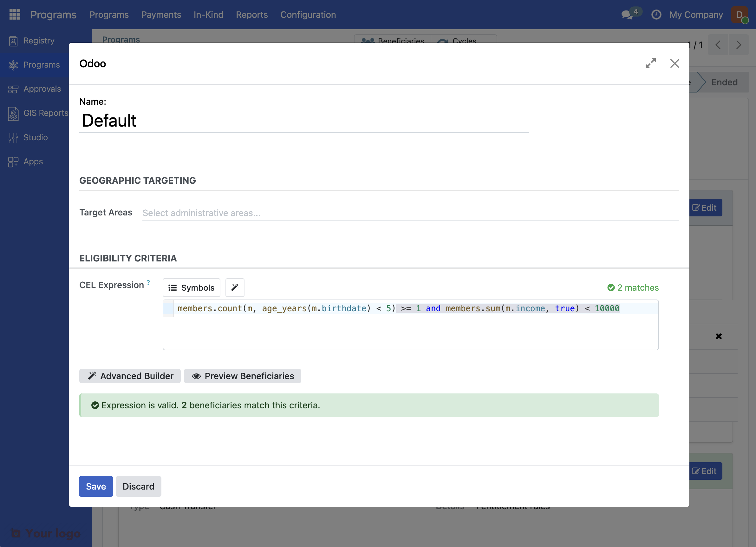The width and height of the screenshot is (756, 547).
Task: Expand dialog to full screen
Action: 650,63
